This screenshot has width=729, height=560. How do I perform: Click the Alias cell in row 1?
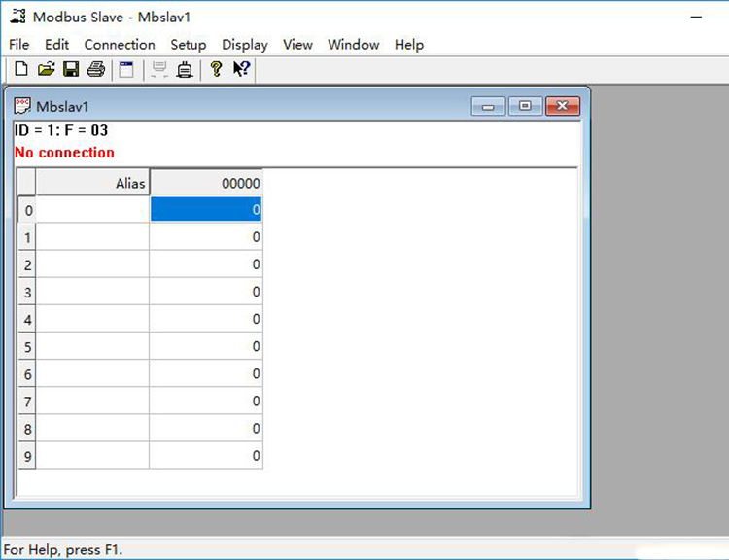[92, 237]
